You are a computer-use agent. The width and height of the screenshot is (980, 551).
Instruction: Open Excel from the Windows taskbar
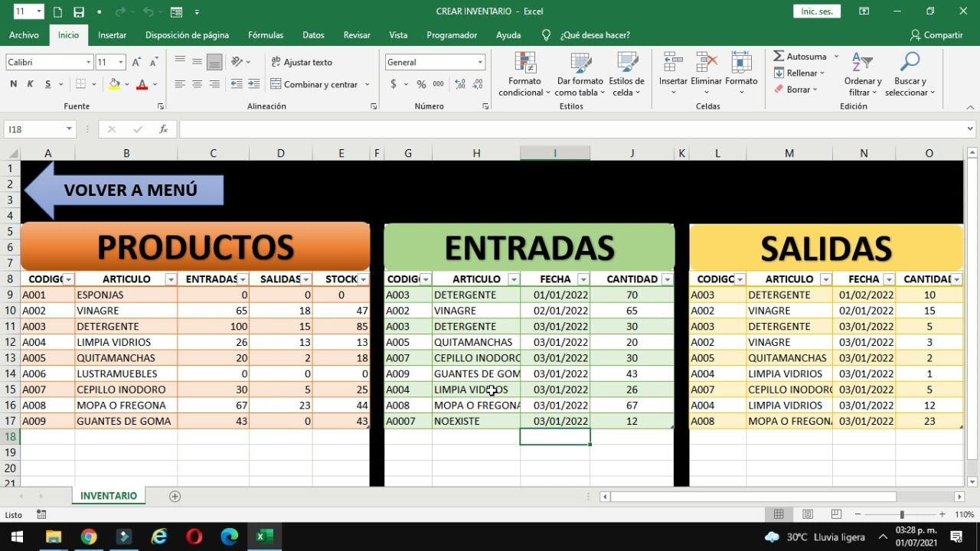[x=264, y=536]
